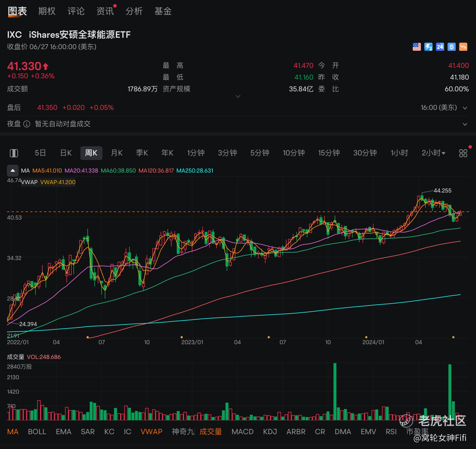The width and height of the screenshot is (476, 449).
Task: Select the 1小时 chart interval
Action: pyautogui.click(x=399, y=153)
